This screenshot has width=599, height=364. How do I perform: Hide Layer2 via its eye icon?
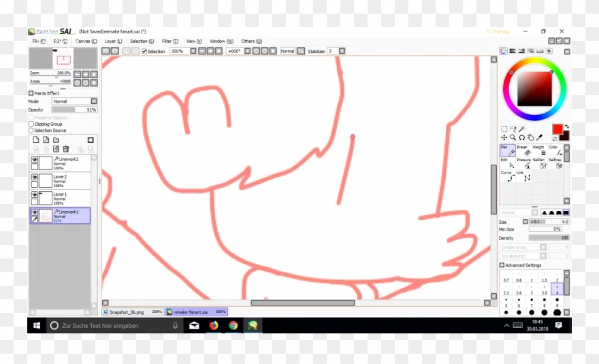click(x=35, y=177)
